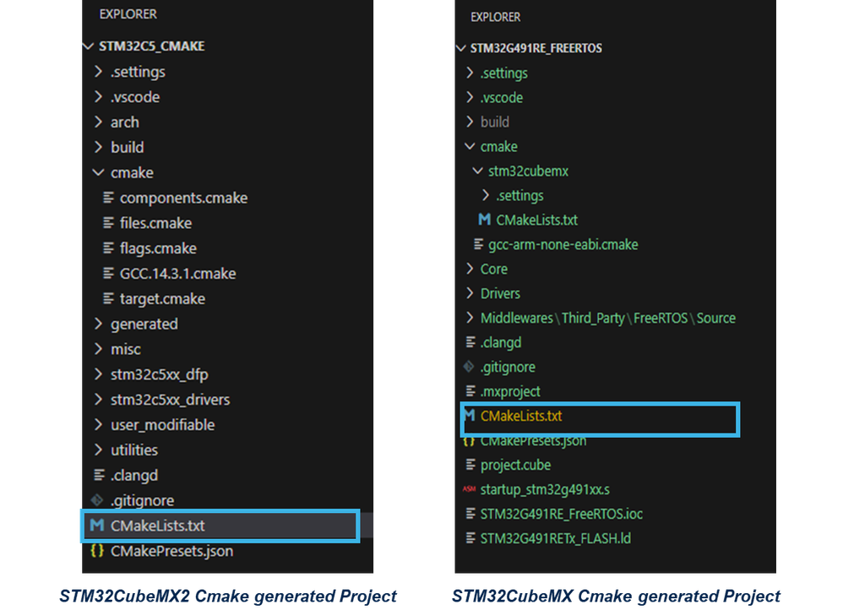Screen dimensions: 843x616
Task: Expand .settings folder inside stm32cubemx
Action: pos(486,195)
